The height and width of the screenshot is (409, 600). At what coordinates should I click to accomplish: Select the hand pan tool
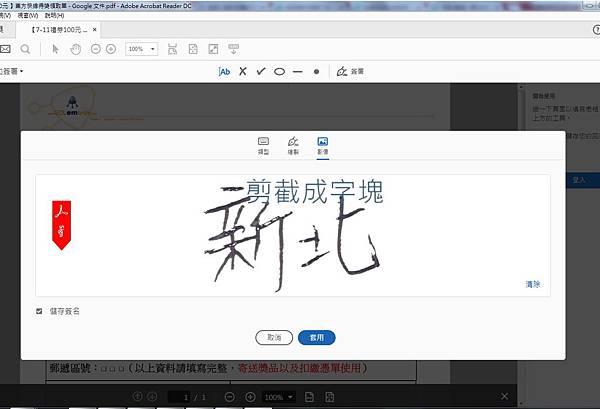(76, 49)
